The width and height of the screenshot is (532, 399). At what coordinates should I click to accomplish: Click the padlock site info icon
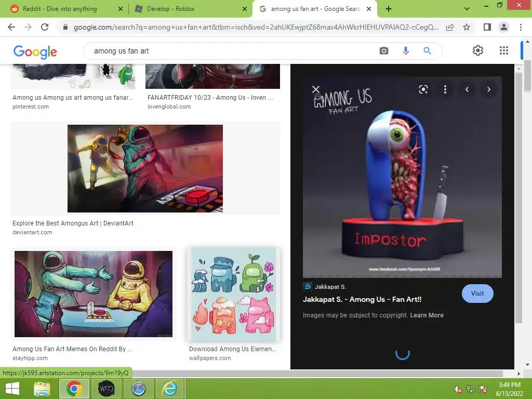[x=65, y=27]
